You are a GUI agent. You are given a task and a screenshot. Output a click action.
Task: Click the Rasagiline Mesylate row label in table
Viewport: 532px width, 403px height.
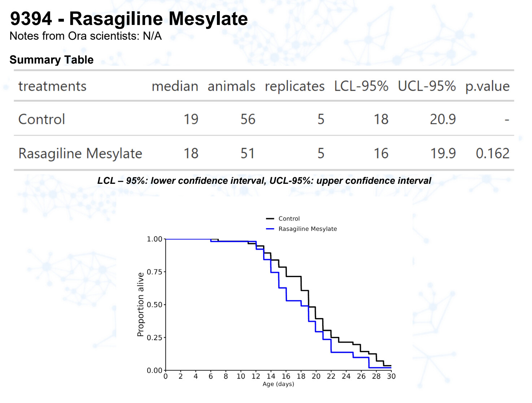[x=80, y=153]
